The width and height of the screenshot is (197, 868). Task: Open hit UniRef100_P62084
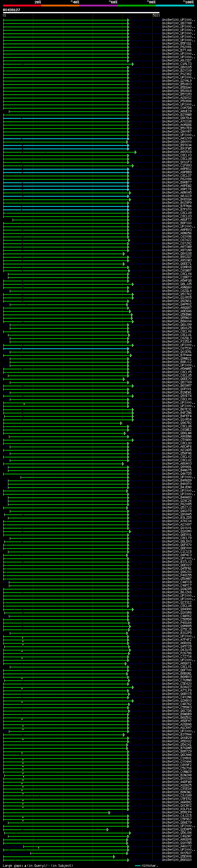(x=177, y=179)
